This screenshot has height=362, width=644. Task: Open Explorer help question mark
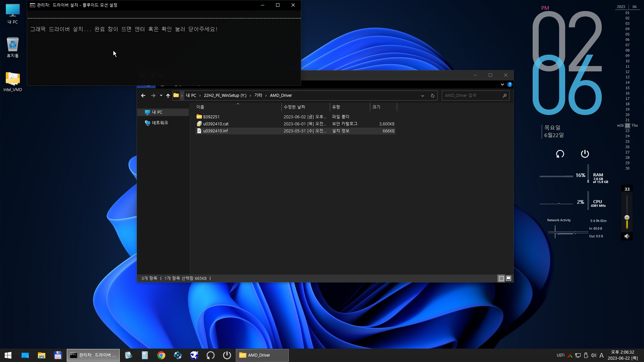click(x=510, y=84)
